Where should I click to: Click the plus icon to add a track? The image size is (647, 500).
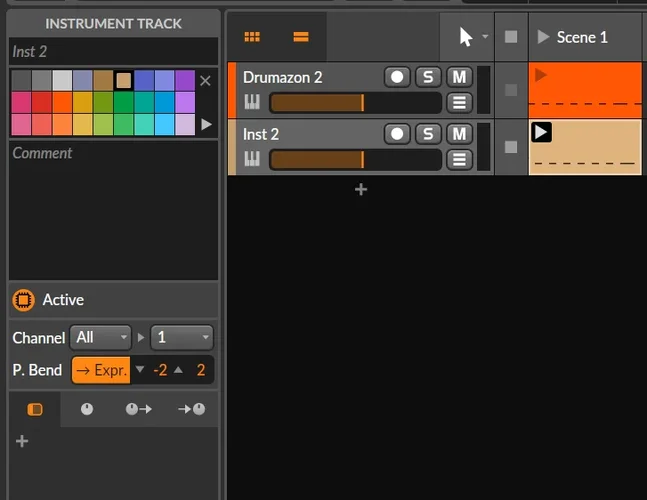point(361,189)
